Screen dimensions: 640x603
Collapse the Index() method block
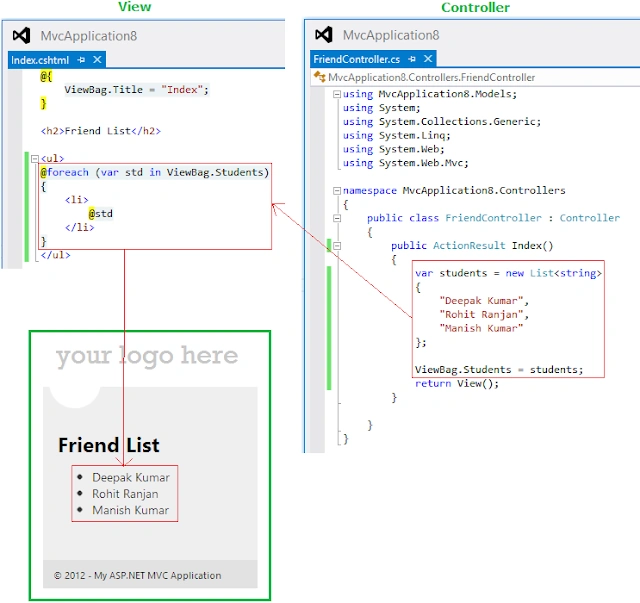coord(337,246)
